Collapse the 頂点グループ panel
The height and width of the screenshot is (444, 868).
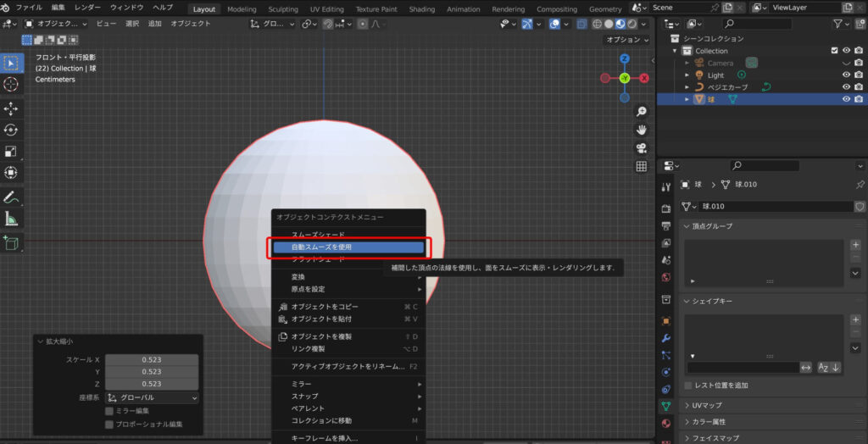pyautogui.click(x=712, y=226)
